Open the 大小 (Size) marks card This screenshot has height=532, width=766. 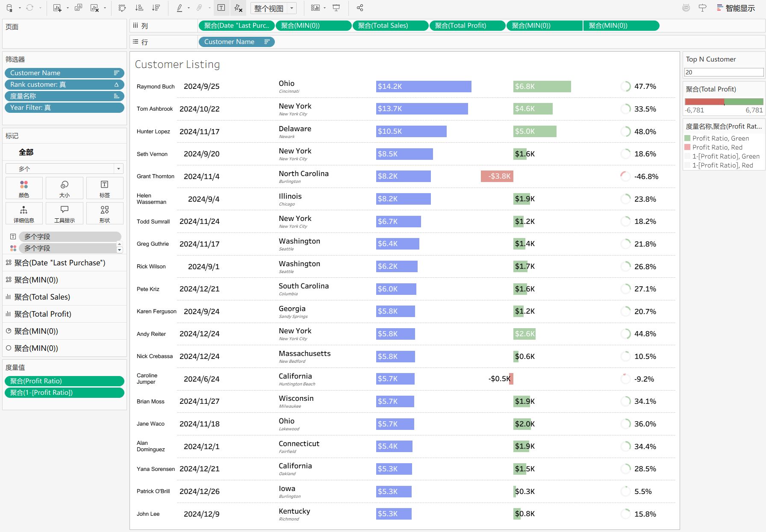pos(64,188)
